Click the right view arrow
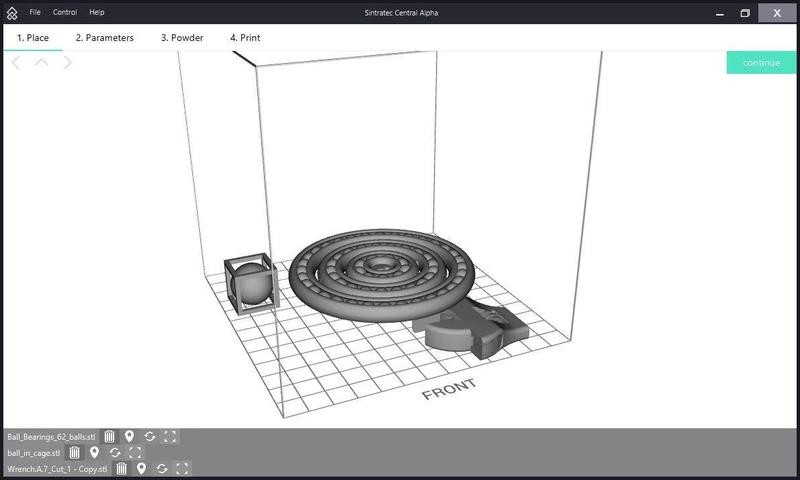800x480 pixels. 67,62
